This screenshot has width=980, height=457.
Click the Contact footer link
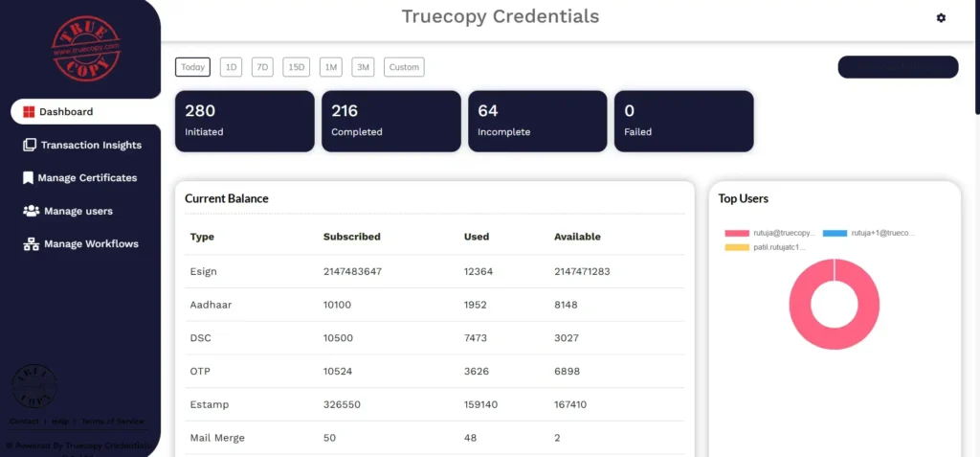[x=24, y=422]
